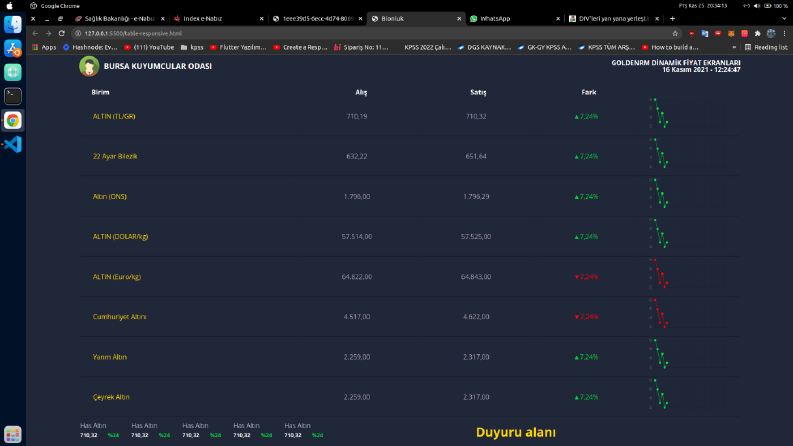Open kpss bookmarks folder
Viewport: 793px width, 446px height.
click(x=192, y=47)
